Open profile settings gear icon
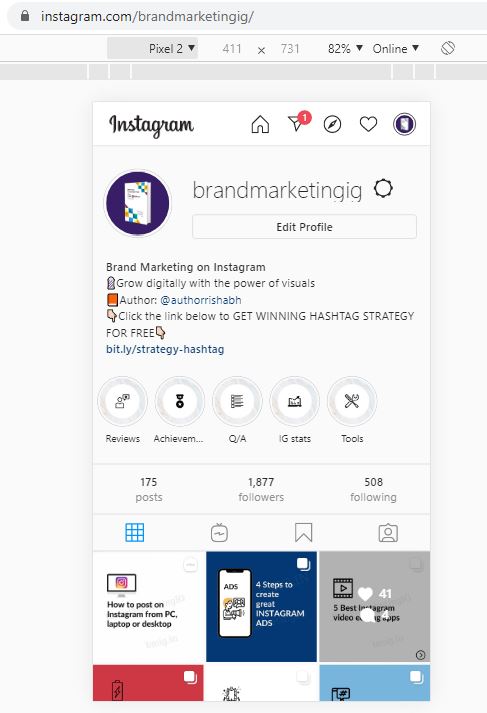 coord(383,188)
